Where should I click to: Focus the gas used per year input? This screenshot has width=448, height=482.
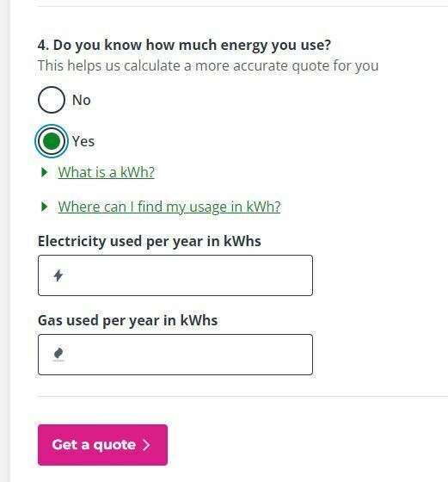[x=175, y=355]
